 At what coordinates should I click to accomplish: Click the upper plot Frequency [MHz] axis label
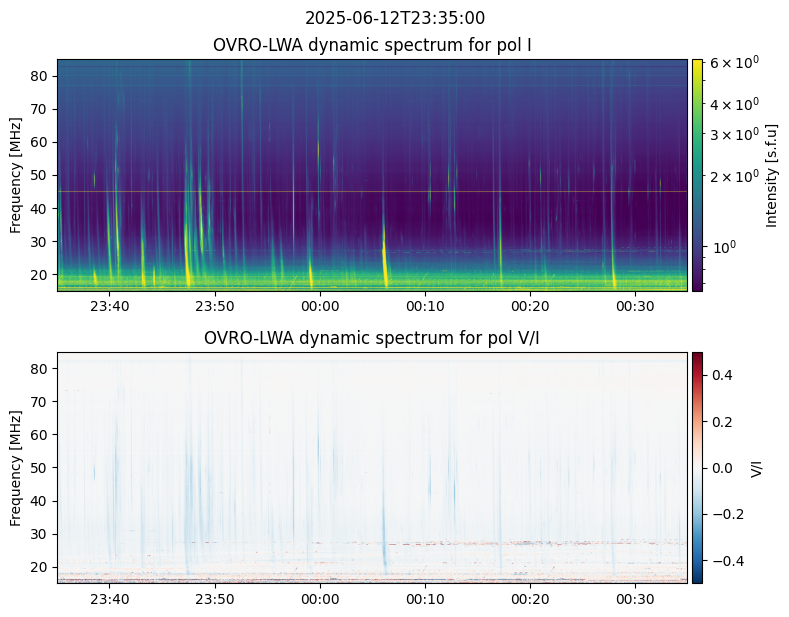(16, 175)
